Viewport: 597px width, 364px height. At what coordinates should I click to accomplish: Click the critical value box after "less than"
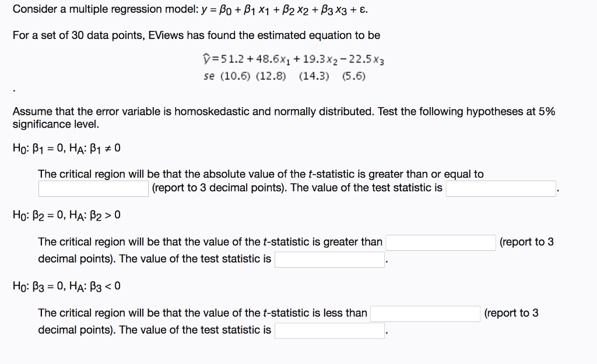[425, 314]
